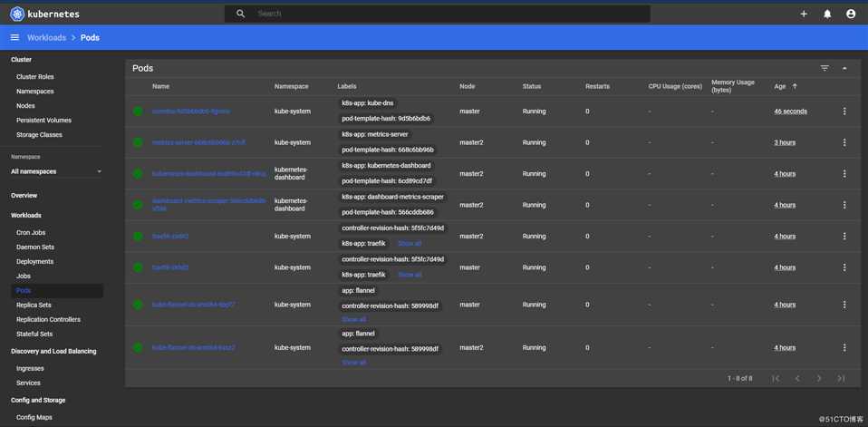
Task: Open actions menu for the dashboard-metrics-scraper pod
Action: [844, 205]
